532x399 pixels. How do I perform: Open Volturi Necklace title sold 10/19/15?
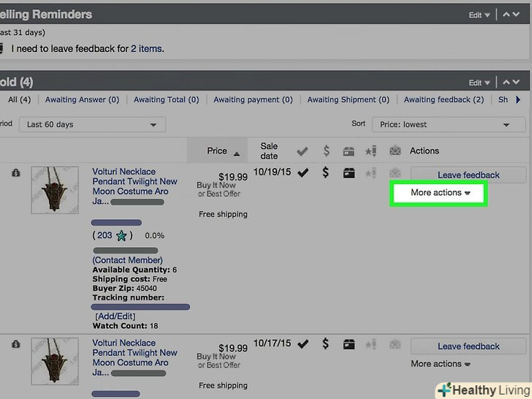tap(134, 186)
